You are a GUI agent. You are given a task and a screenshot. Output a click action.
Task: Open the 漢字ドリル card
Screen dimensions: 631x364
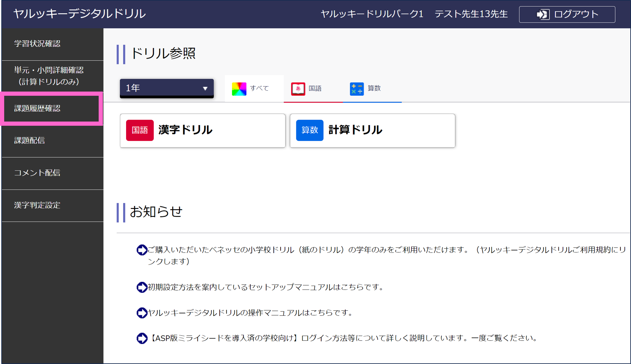[x=202, y=130]
